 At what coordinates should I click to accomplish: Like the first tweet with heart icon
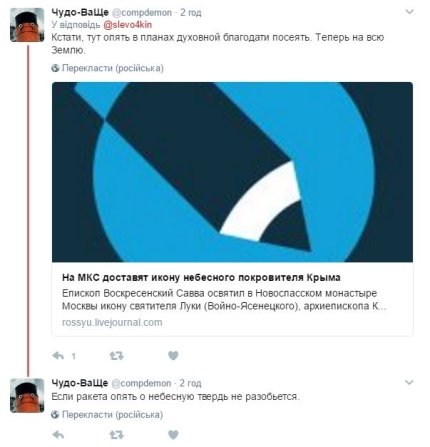tap(173, 356)
